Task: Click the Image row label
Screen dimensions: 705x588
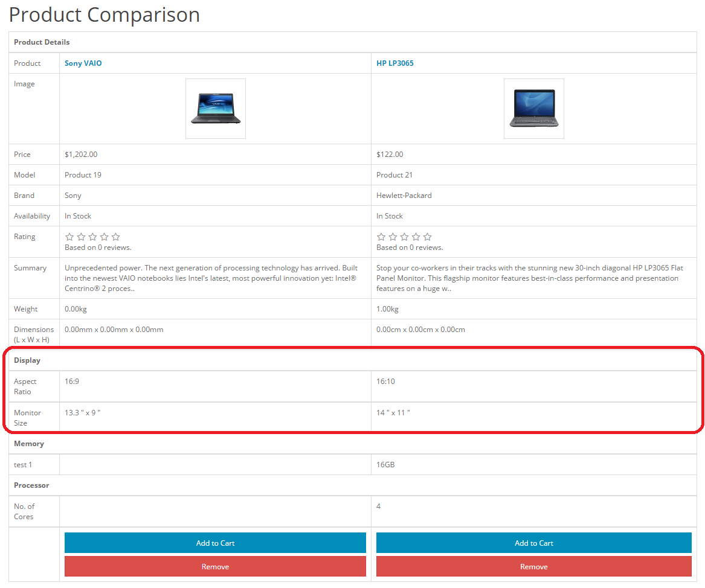Action: coord(24,84)
